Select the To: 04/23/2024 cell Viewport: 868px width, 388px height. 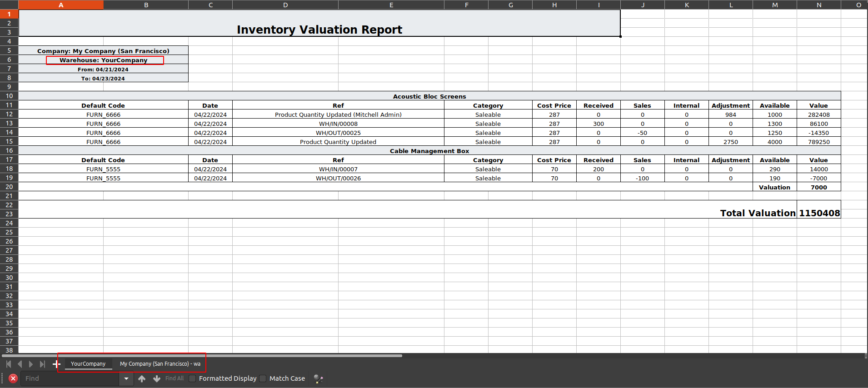(x=103, y=78)
